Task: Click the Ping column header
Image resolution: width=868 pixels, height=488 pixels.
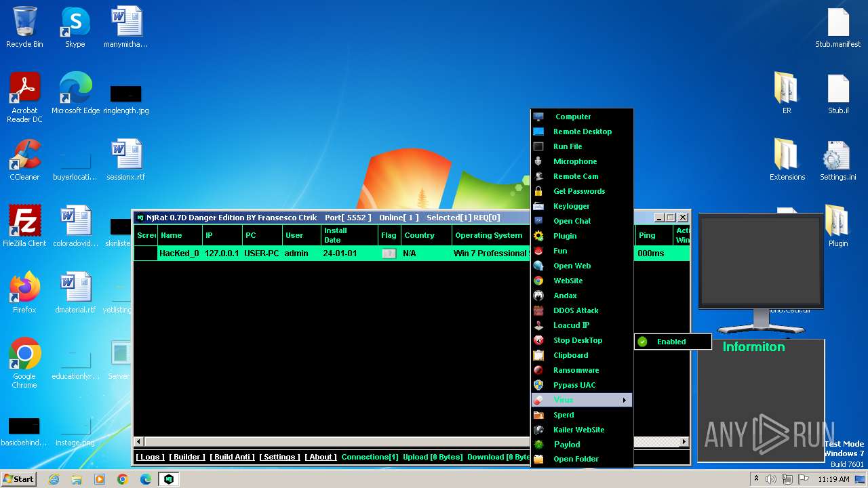Action: tap(654, 235)
